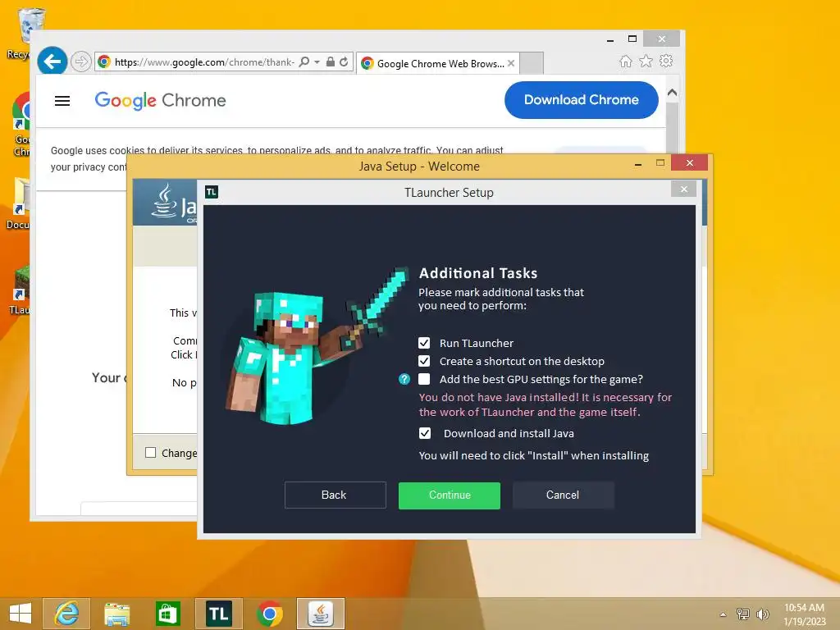This screenshot has height=630, width=840.
Task: Show hidden system tray icons arrow
Action: pos(724,614)
